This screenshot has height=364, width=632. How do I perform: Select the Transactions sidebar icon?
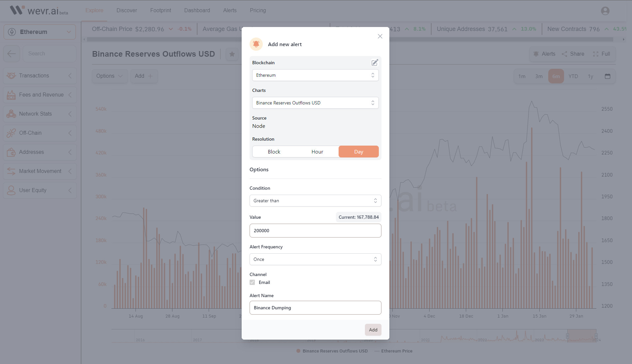tap(11, 75)
